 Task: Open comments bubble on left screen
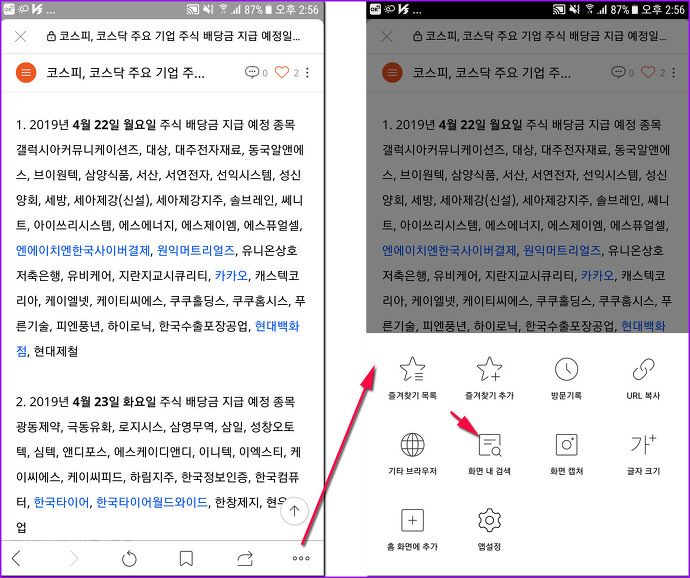252,72
